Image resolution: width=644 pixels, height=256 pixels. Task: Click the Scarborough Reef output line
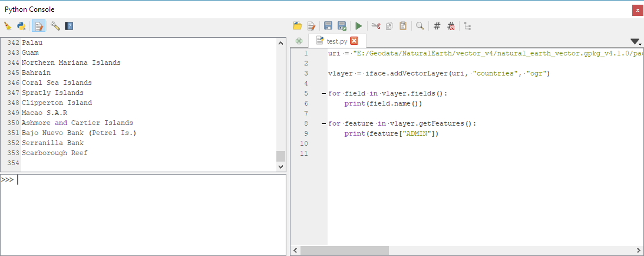click(x=55, y=153)
